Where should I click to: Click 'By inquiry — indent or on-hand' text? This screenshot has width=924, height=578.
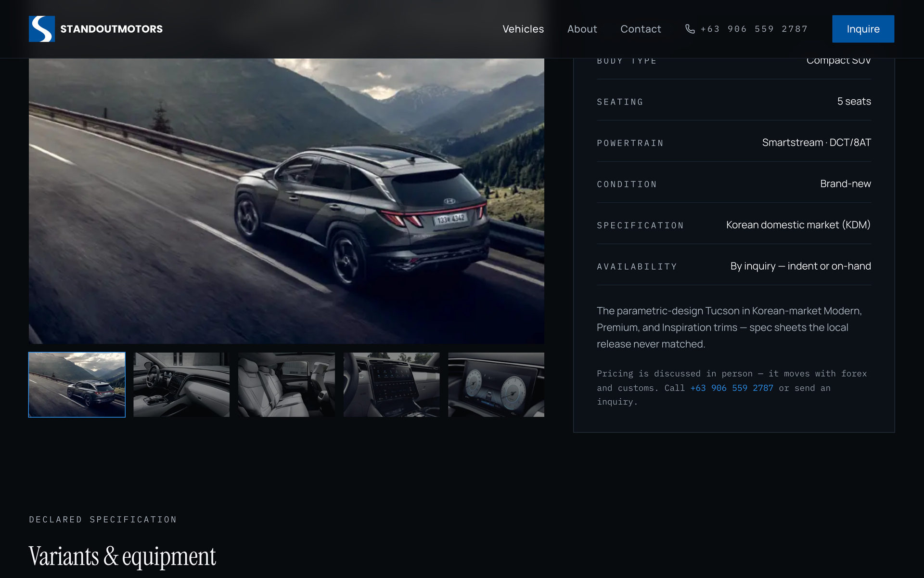[800, 266]
